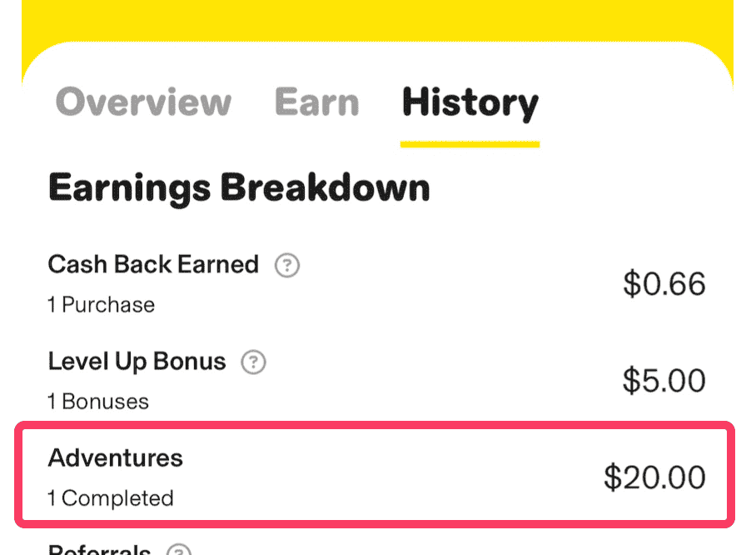Tap the 1 Purchase subtext

pyautogui.click(x=101, y=305)
